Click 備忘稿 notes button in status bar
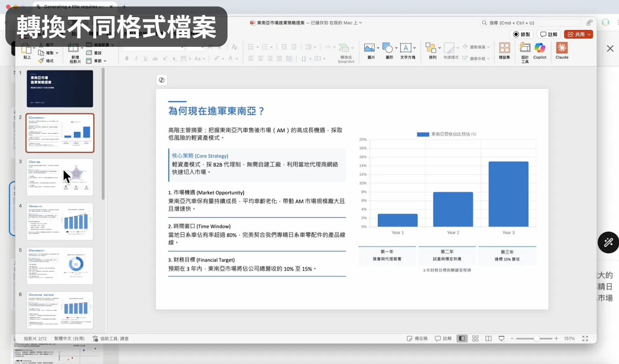Viewport: 619px width, 364px height. coord(417,338)
